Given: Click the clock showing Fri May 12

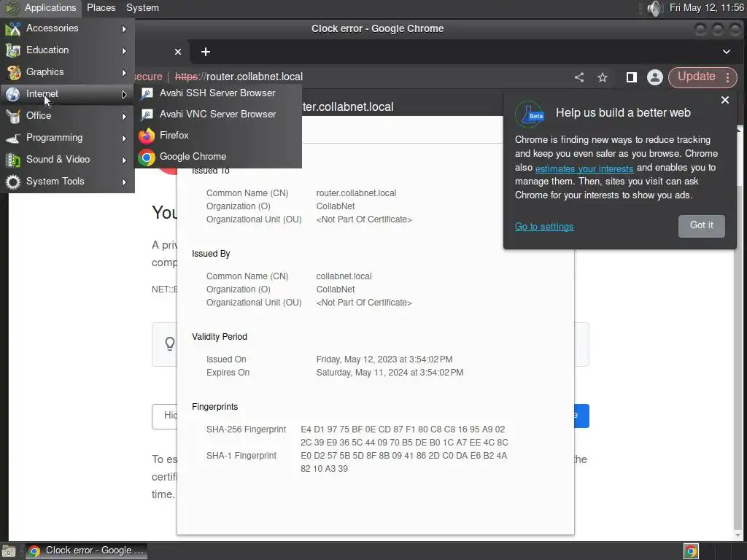Looking at the screenshot, I should [706, 8].
